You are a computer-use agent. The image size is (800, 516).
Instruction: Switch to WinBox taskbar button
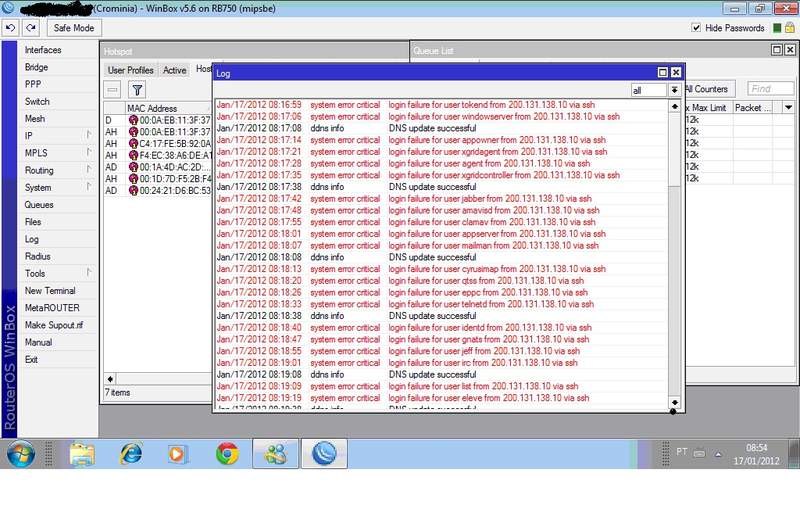pos(324,453)
